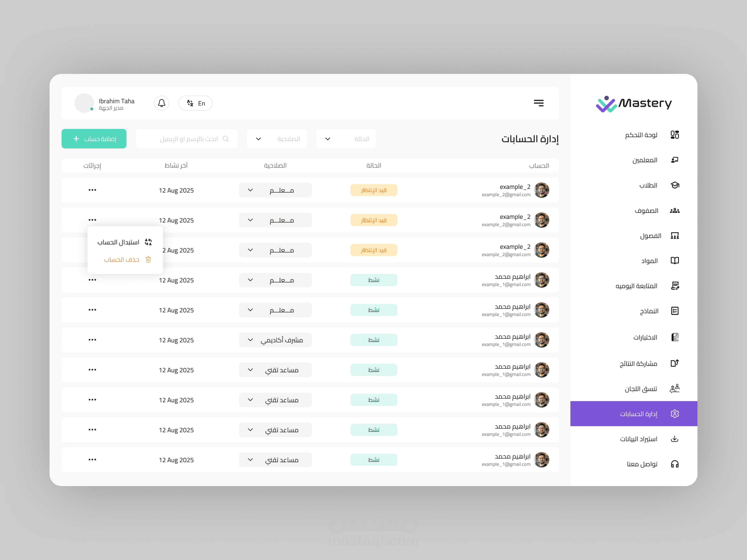Click the share icon for مشاركة النتائج
Image resolution: width=747 pixels, height=560 pixels.
coord(674,363)
